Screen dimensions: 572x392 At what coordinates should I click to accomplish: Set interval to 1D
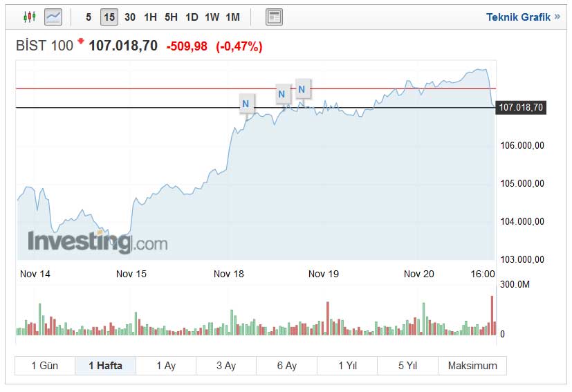(192, 17)
